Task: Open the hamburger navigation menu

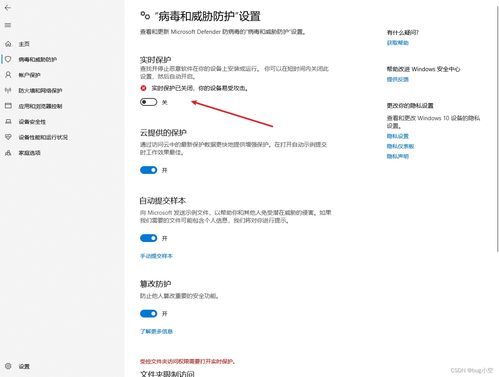Action: tap(8, 25)
